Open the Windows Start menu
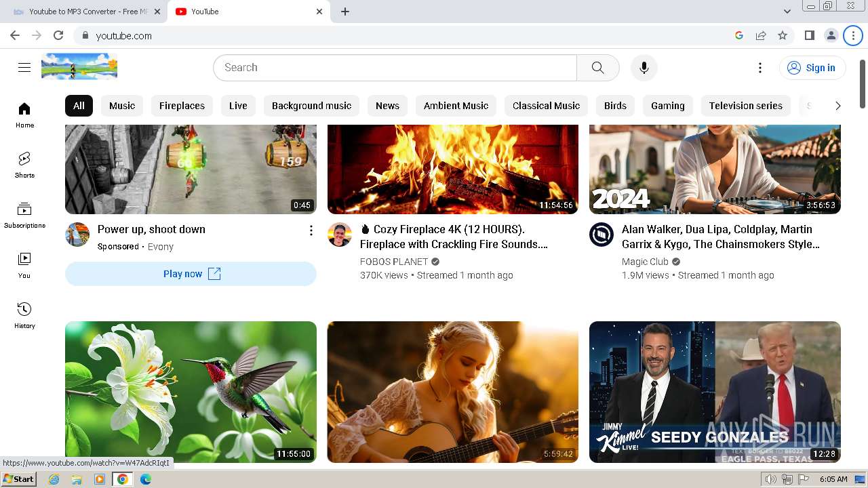This screenshot has width=868, height=488. tap(19, 479)
